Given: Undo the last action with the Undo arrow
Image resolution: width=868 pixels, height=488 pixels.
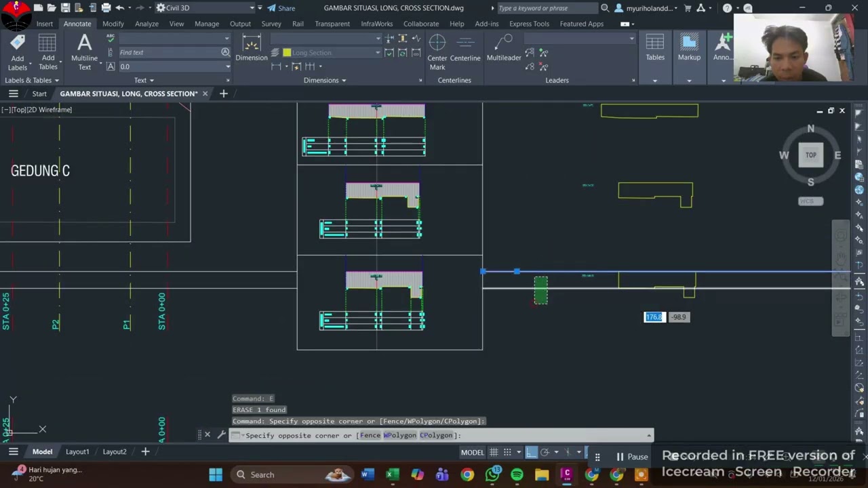Looking at the screenshot, I should pyautogui.click(x=120, y=8).
